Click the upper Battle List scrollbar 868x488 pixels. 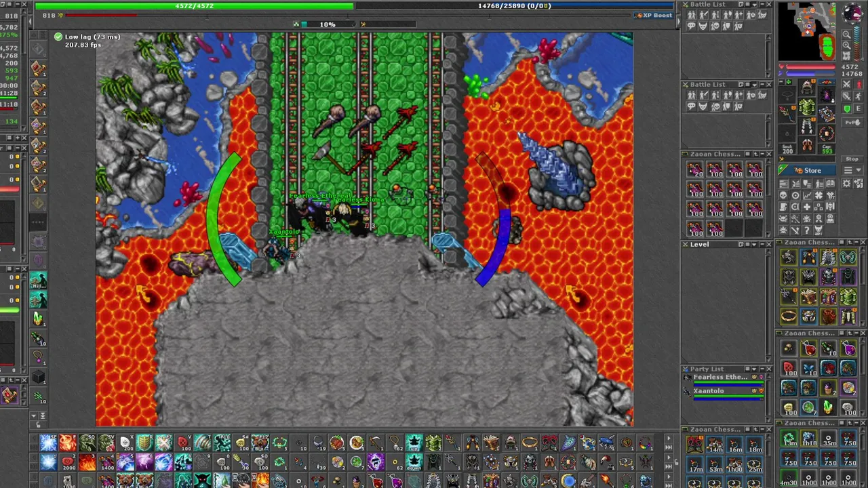pos(768,55)
